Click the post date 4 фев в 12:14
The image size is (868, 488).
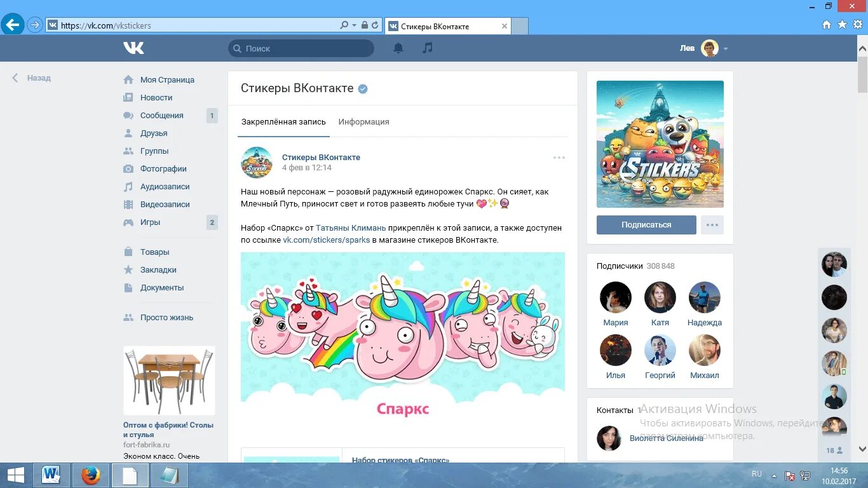307,168
